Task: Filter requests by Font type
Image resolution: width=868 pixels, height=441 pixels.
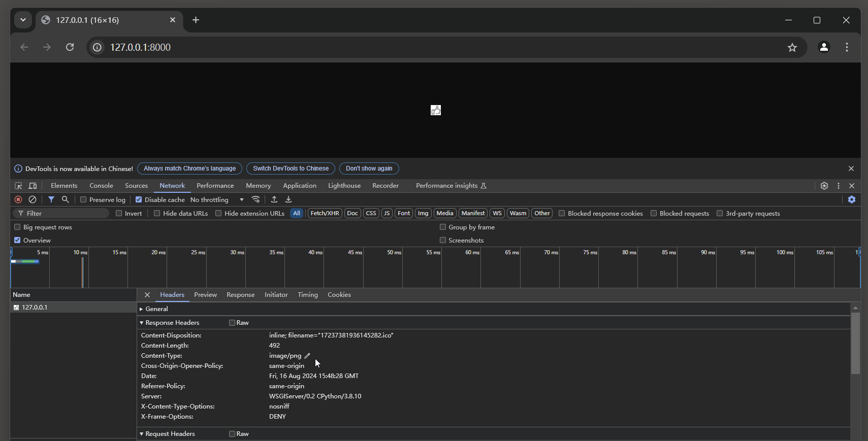Action: (404, 213)
